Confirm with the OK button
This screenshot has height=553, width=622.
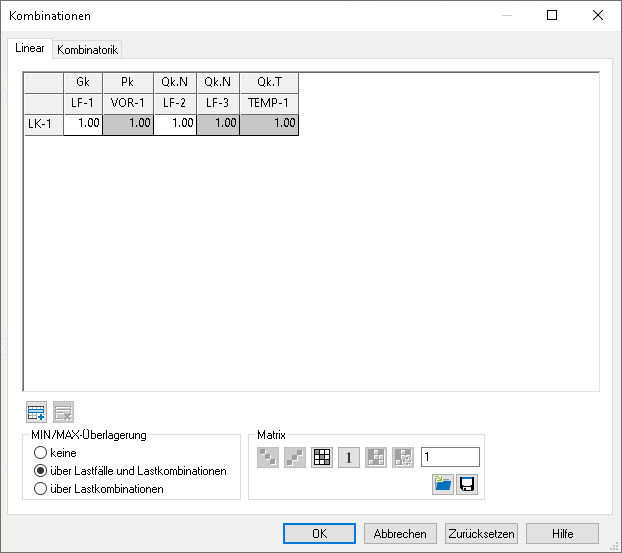coord(319,533)
